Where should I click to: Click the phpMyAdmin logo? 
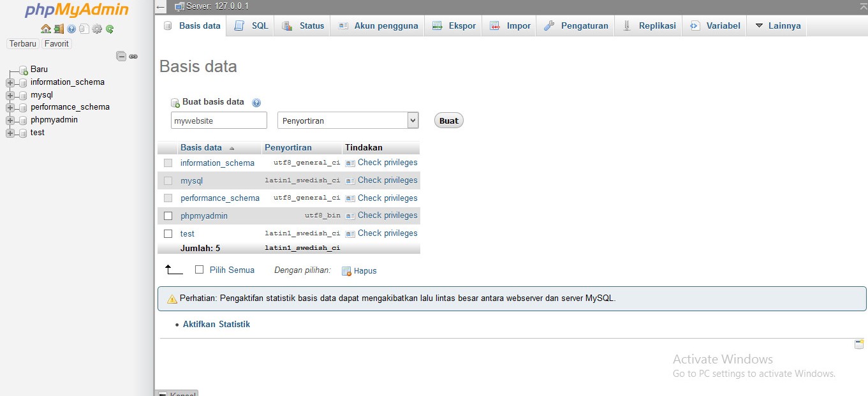click(x=77, y=10)
